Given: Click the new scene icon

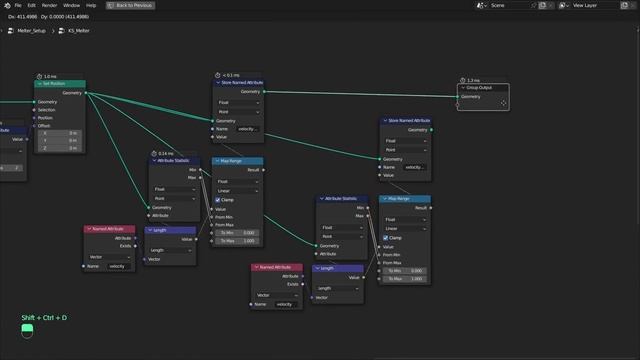Looking at the screenshot, I should tap(542, 5).
